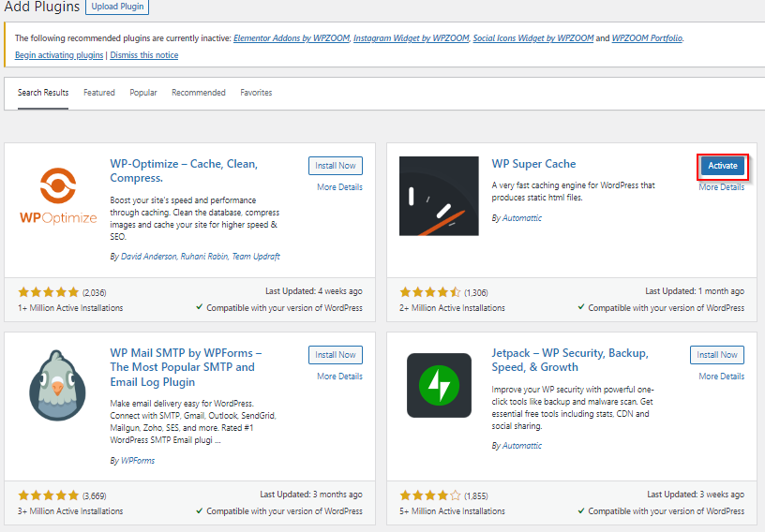
Task: Activate the WP Super Cache plugin
Action: click(723, 166)
